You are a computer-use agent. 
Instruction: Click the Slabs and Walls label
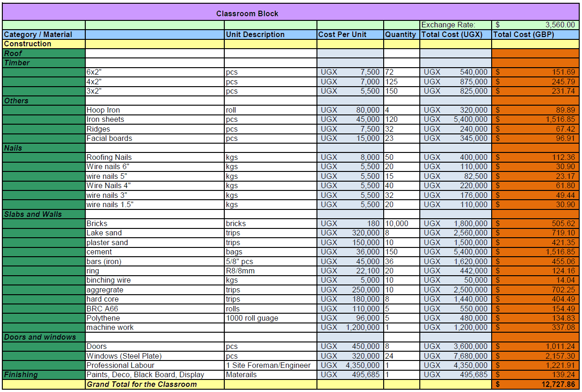44,214
